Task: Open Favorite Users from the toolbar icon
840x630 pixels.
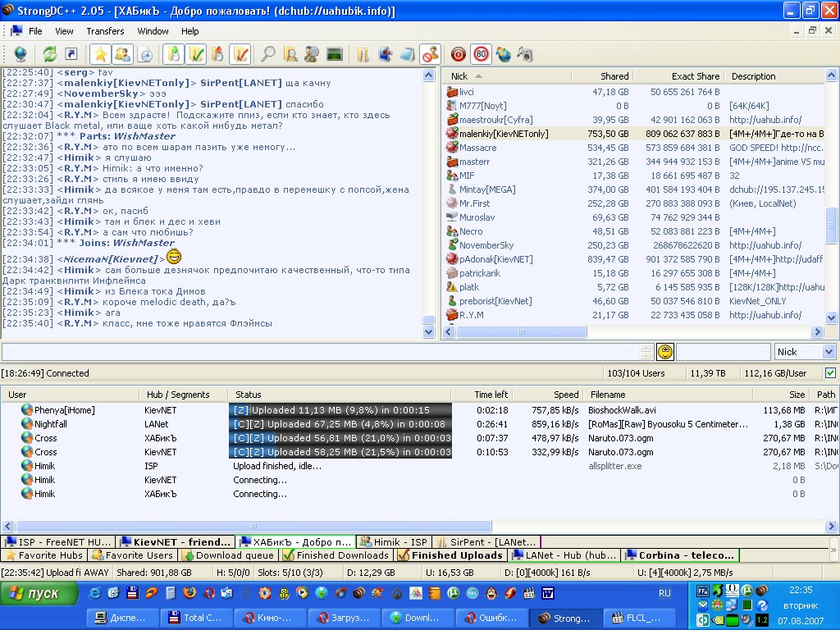Action: (x=122, y=54)
